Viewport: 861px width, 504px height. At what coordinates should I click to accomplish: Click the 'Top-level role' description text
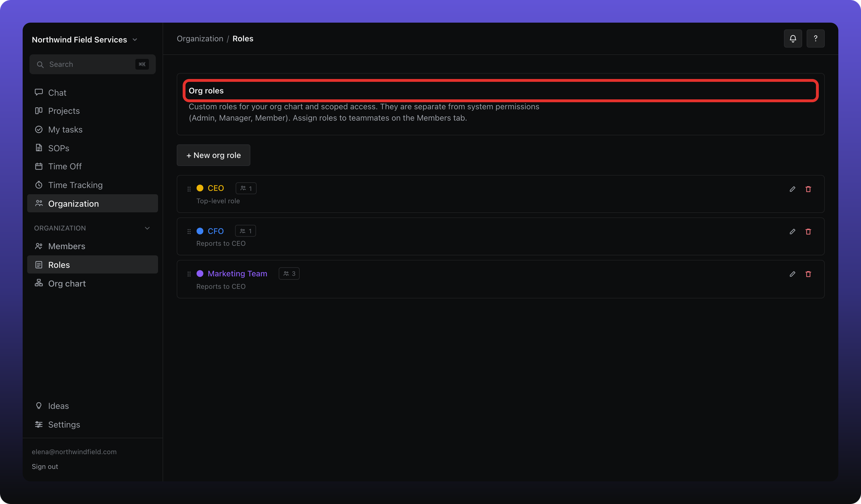218,201
